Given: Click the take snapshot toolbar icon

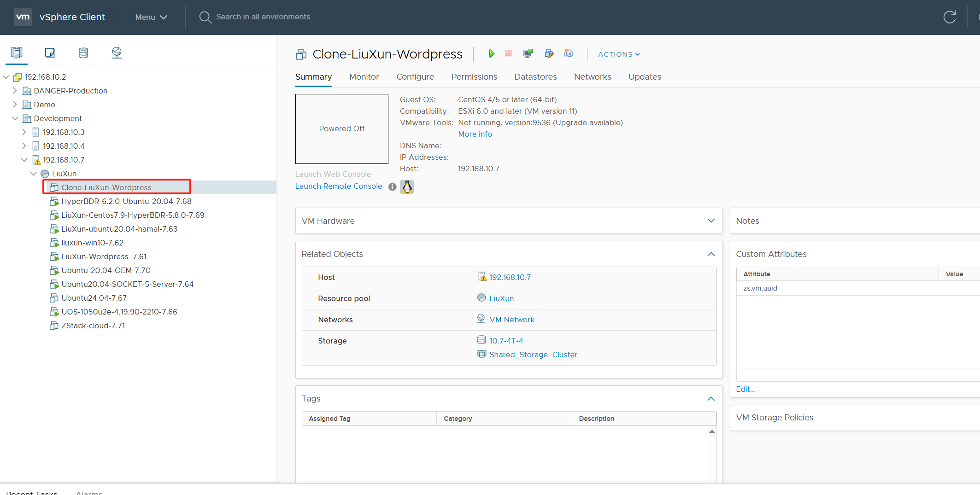Looking at the screenshot, I should coord(569,54).
